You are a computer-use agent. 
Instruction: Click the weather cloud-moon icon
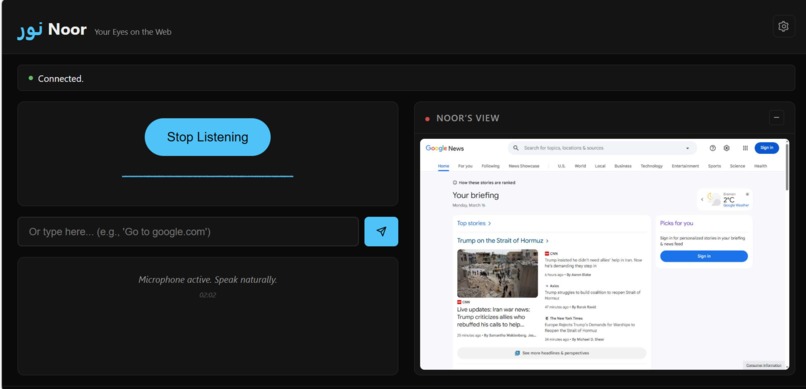(x=713, y=199)
